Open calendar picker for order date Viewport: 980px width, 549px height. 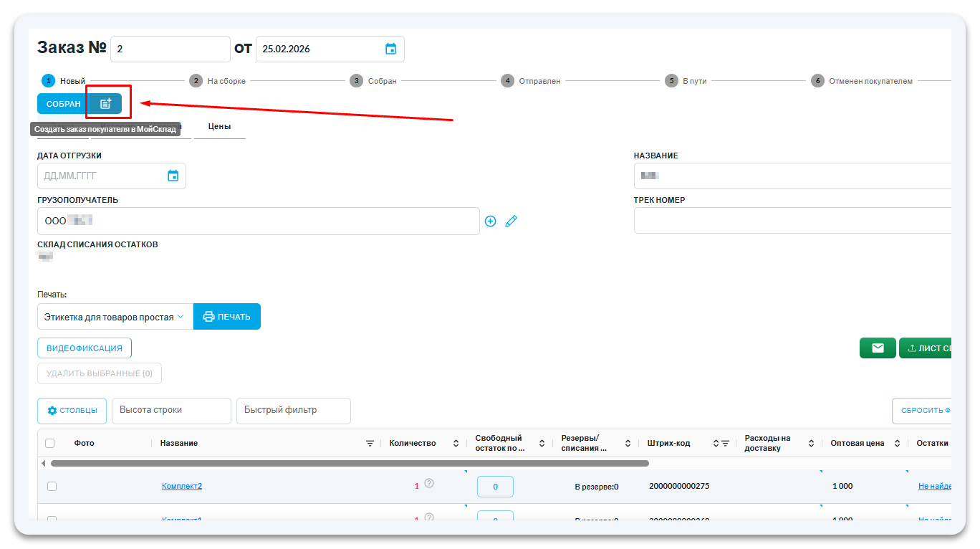click(x=390, y=49)
